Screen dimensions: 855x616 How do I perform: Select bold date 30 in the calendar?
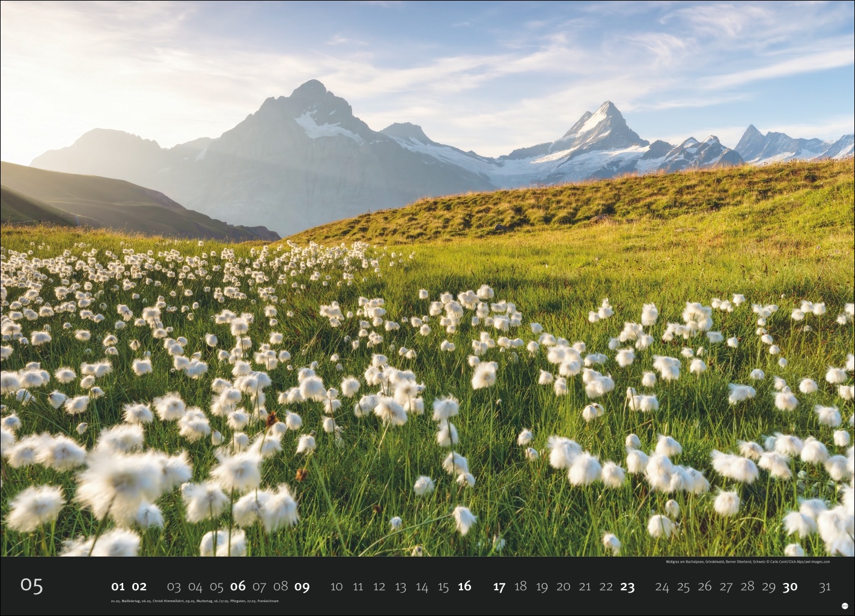pos(790,587)
